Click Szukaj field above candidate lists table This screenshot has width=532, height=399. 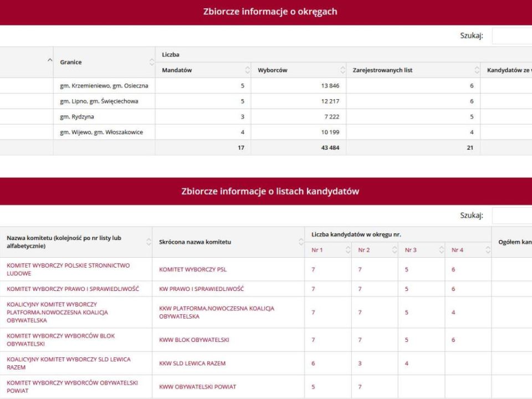tap(511, 216)
